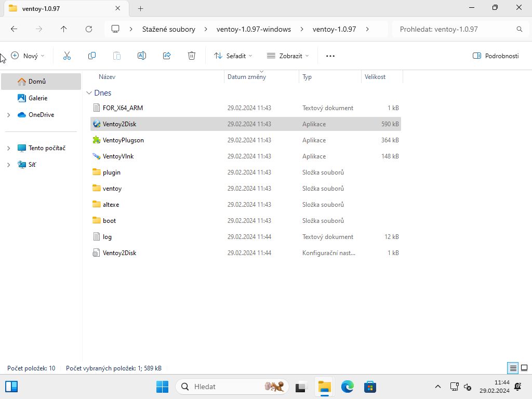532x399 pixels.
Task: Switch to details list view in status bar
Action: (513, 368)
